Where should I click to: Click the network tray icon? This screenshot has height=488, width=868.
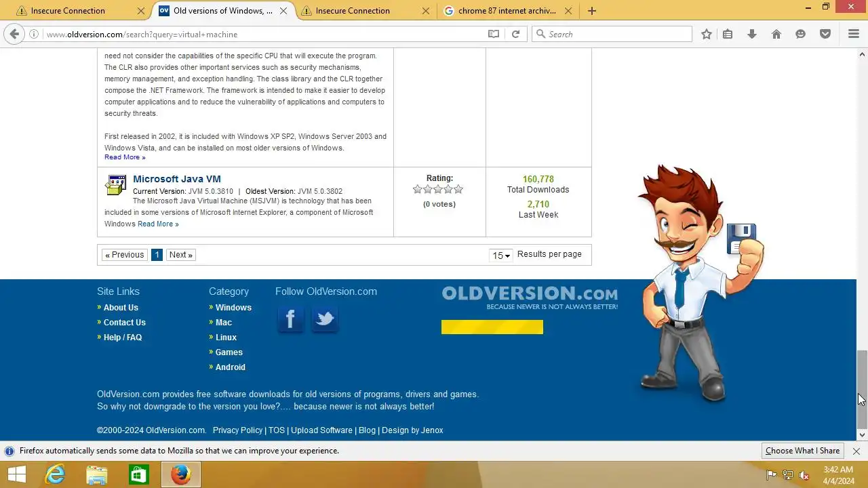pos(787,475)
